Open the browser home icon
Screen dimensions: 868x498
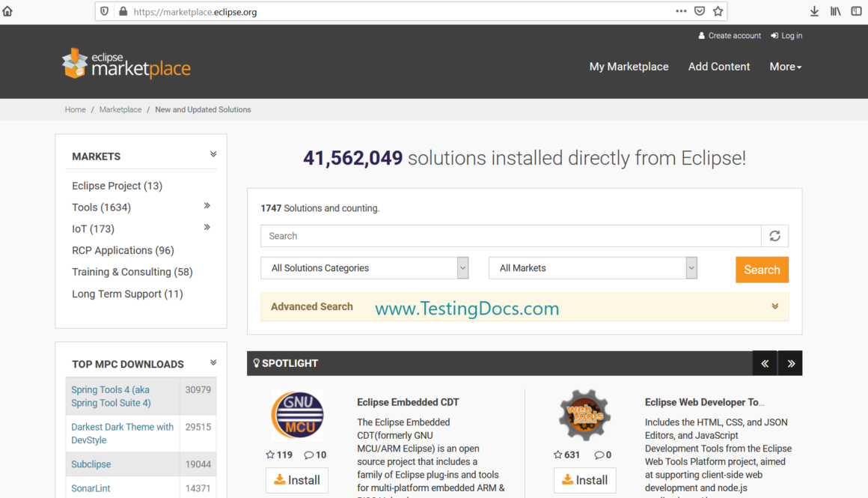(8, 11)
